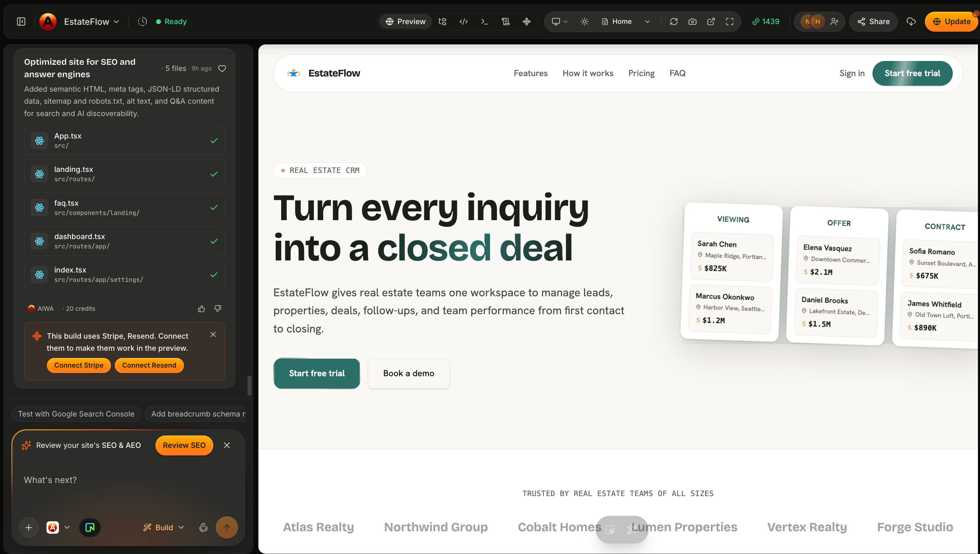
Task: Click the Connect Stripe button
Action: pyautogui.click(x=79, y=365)
